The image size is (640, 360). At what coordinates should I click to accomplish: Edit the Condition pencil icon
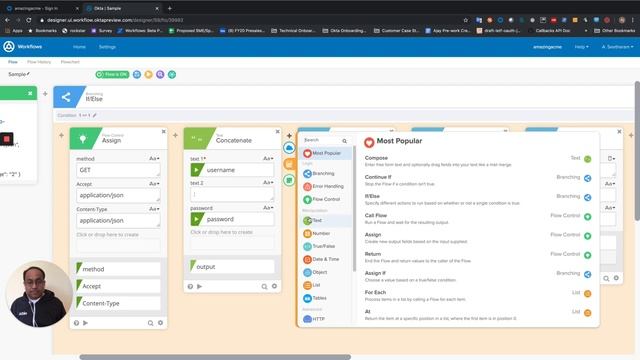point(94,116)
